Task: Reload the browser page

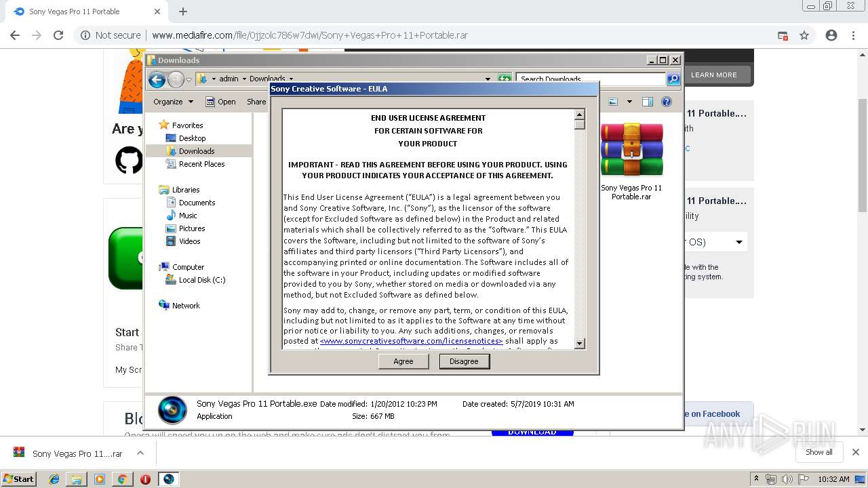Action: tap(58, 35)
